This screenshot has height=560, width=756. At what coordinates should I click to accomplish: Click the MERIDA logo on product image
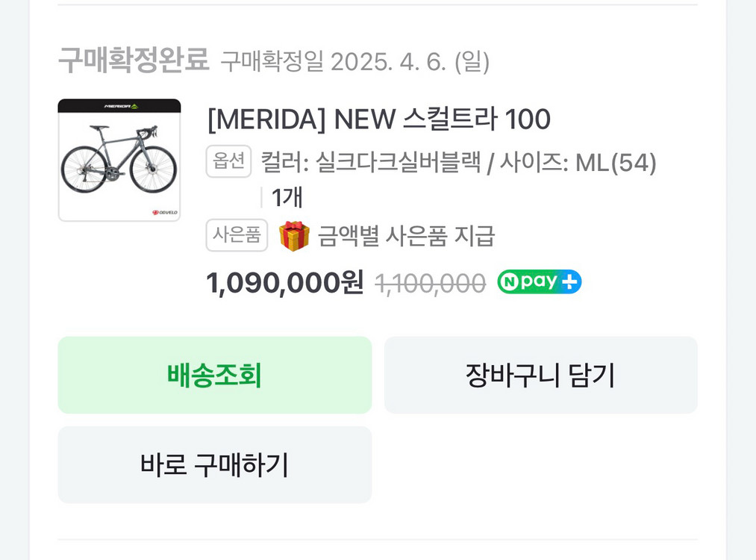pyautogui.click(x=119, y=107)
